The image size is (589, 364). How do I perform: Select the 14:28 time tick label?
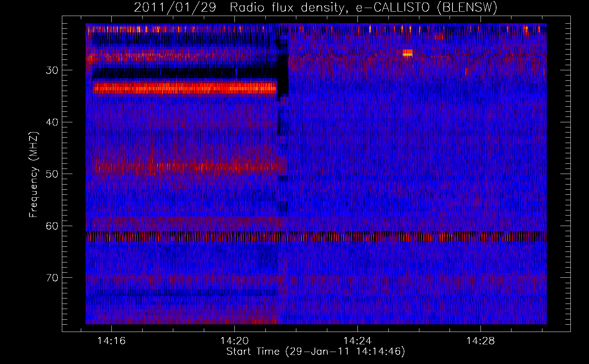pos(481,341)
